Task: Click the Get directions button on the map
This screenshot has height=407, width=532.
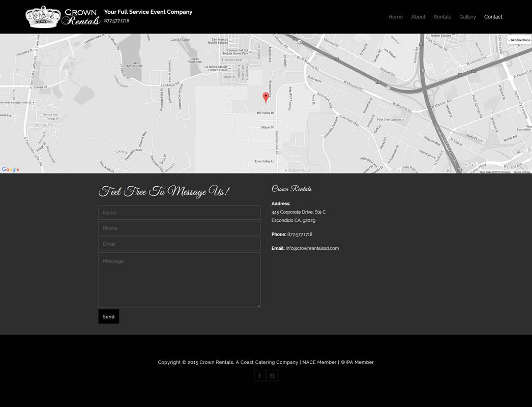Action: point(519,40)
